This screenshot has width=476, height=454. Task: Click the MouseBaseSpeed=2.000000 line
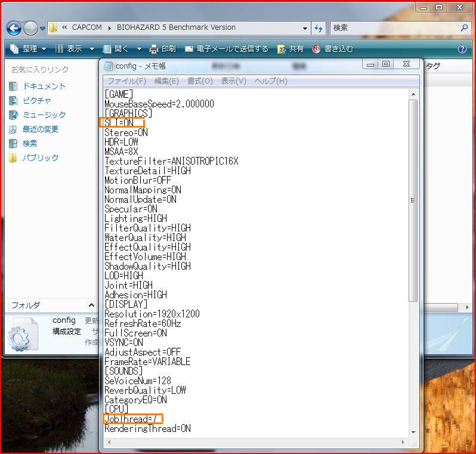(159, 104)
